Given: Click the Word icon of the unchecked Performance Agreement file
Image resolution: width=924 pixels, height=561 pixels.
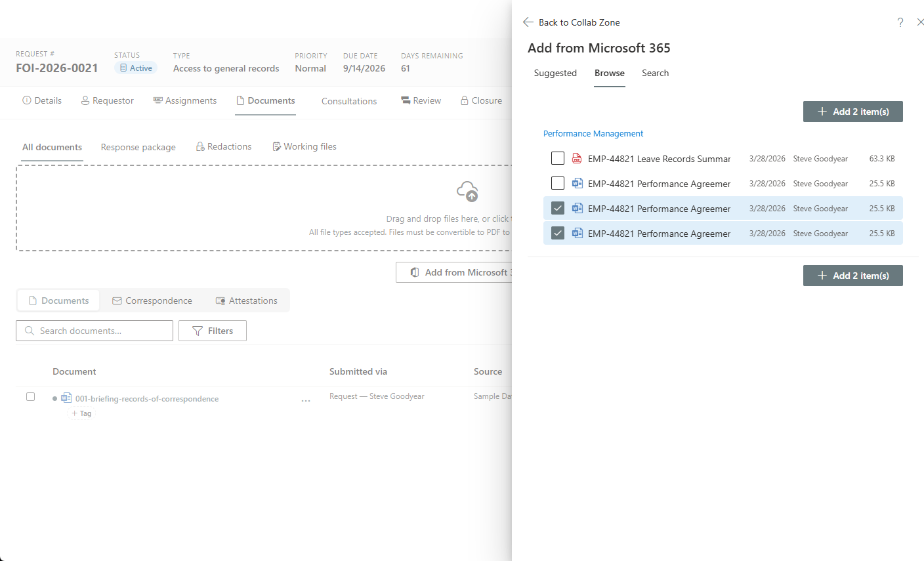Looking at the screenshot, I should tap(577, 184).
